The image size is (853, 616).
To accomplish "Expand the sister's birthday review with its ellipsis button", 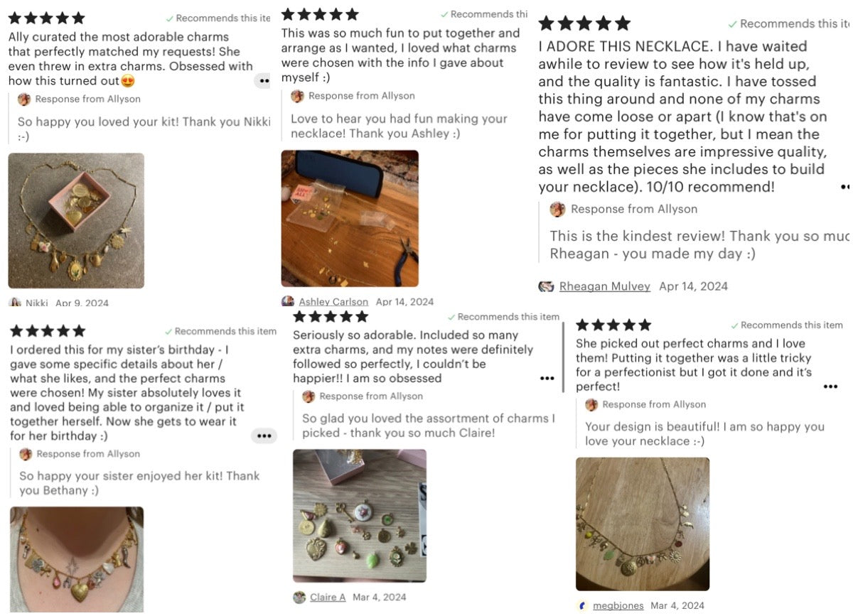I will pyautogui.click(x=264, y=436).
